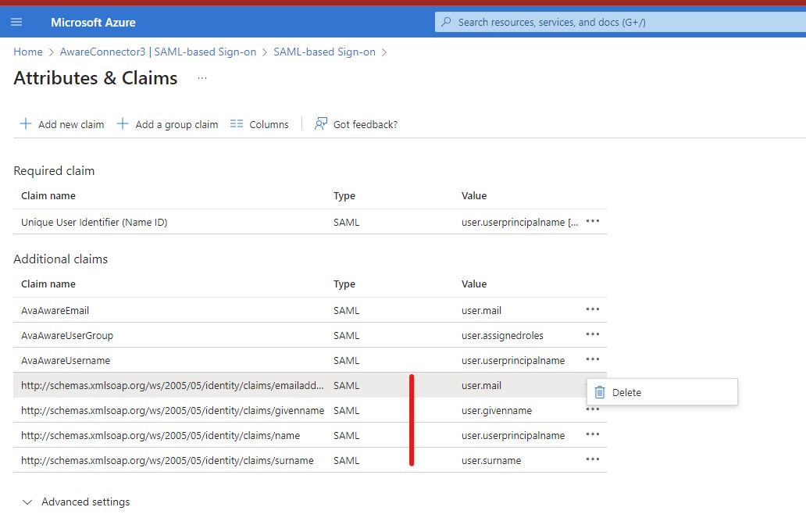Open the ellipsis menu for AvaAwareUserGroup claim
Viewport: 806px width, 532px height.
(593, 334)
